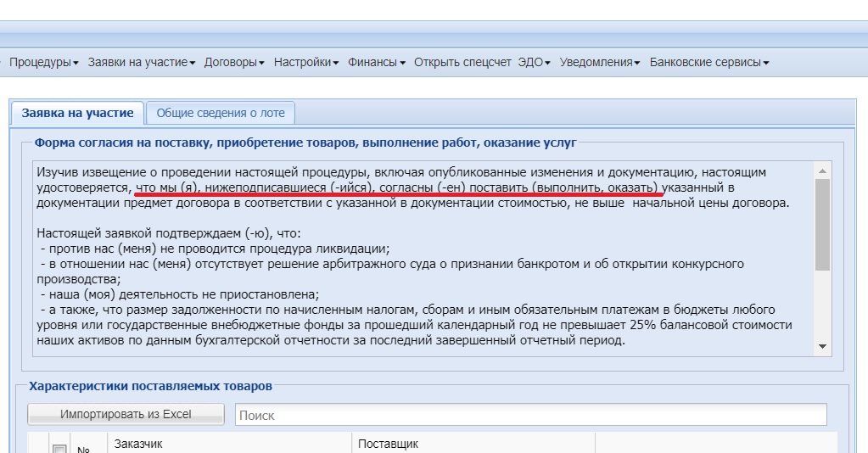Click the Поставщик column header
The height and width of the screenshot is (453, 868).
pos(473,444)
